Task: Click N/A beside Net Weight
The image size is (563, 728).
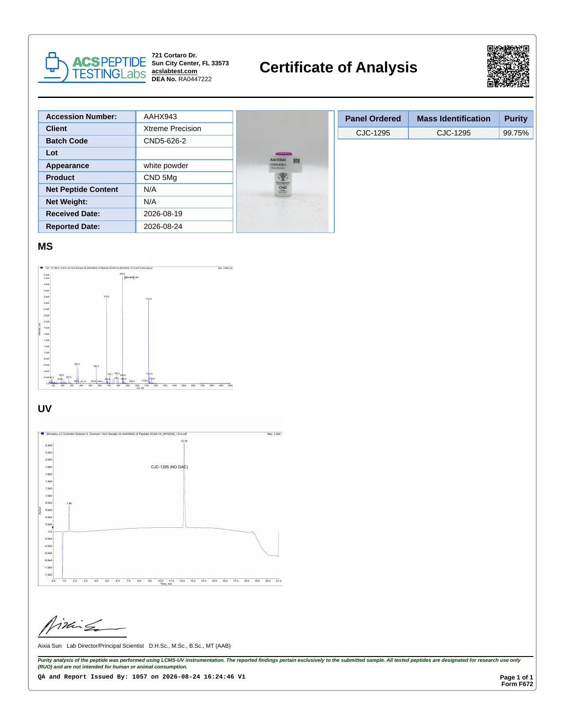Action: click(x=150, y=202)
